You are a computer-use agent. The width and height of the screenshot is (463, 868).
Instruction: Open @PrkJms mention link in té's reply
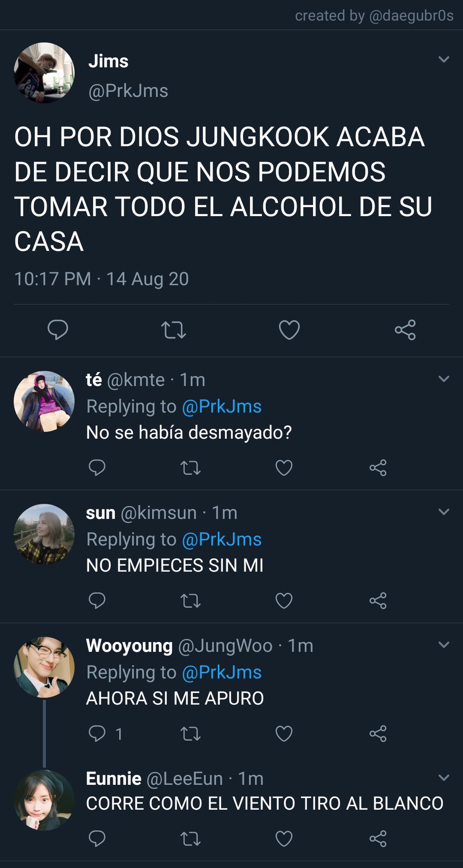(x=221, y=406)
